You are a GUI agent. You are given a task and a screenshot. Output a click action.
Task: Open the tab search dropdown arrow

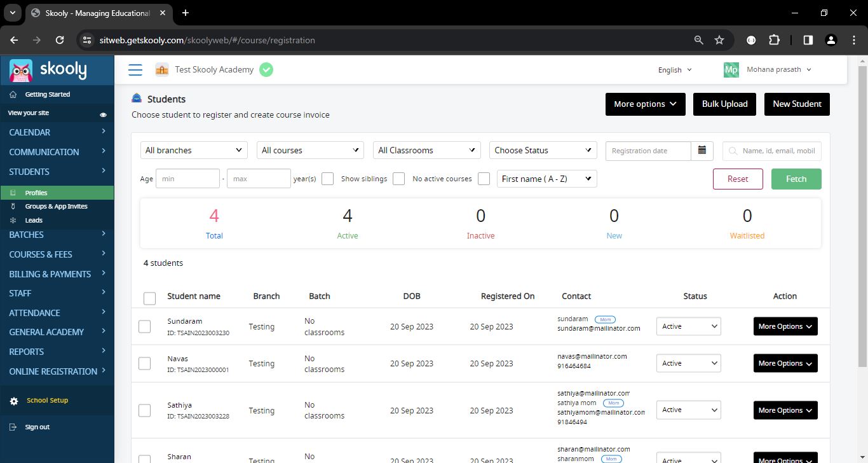12,13
